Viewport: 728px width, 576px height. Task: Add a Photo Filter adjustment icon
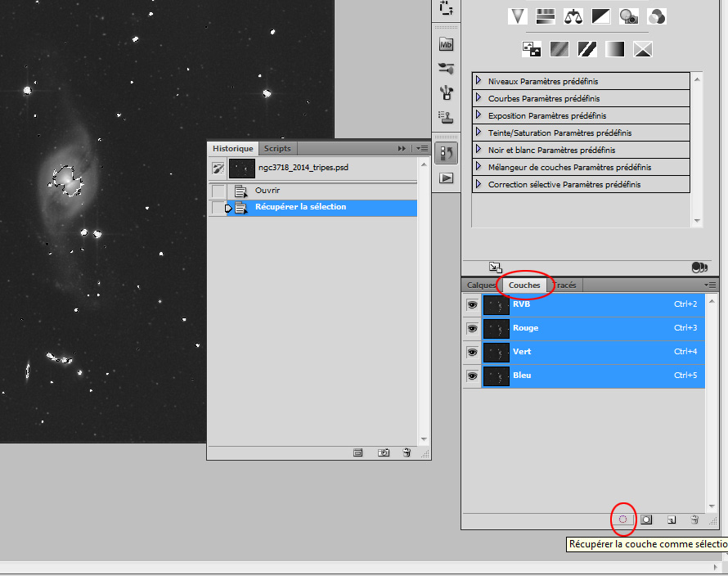point(629,16)
